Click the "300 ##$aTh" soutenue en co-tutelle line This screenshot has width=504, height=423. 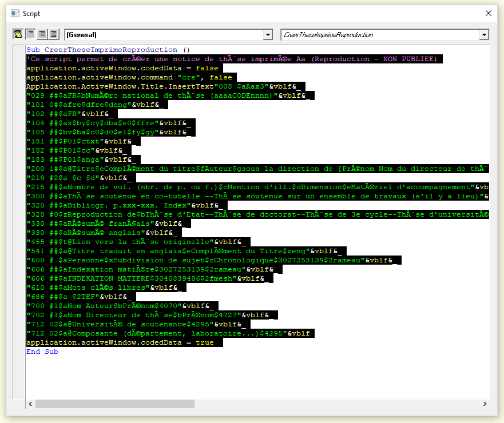pos(257,196)
